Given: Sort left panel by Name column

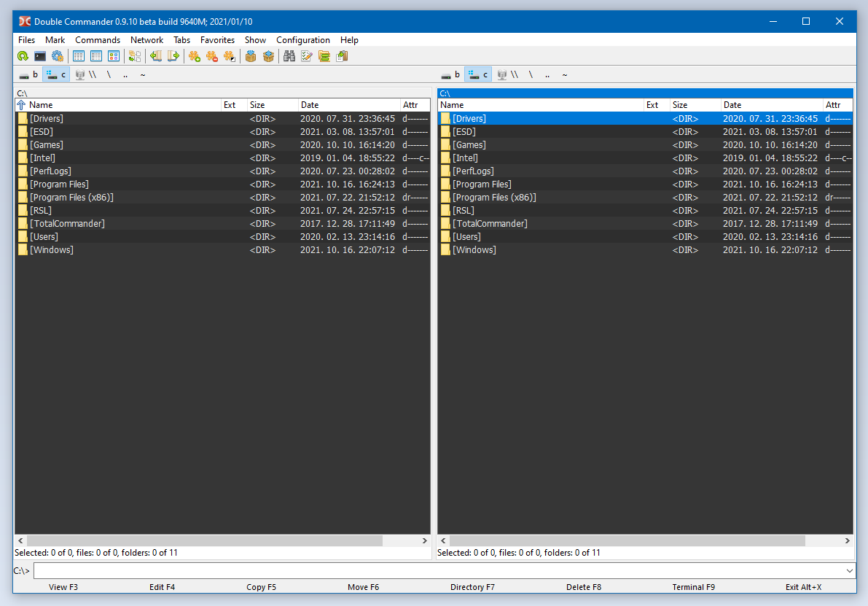Looking at the screenshot, I should click(x=118, y=105).
